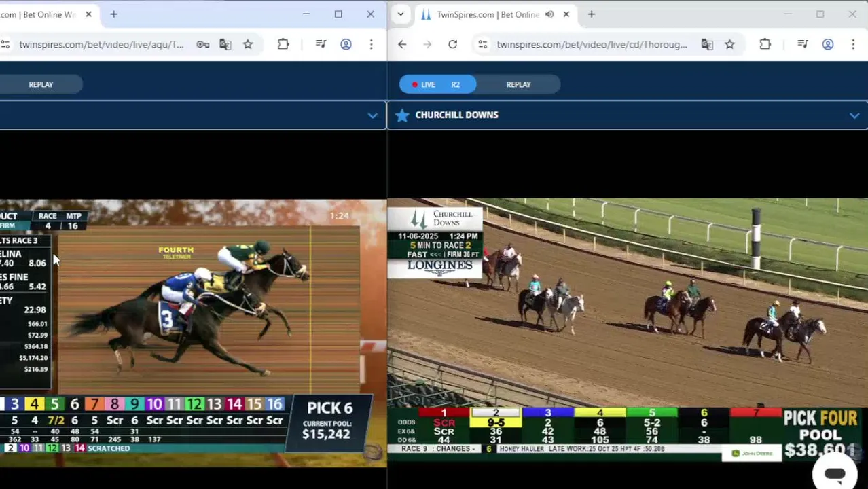
Task: View site information icon in right window address bar
Action: 482,44
